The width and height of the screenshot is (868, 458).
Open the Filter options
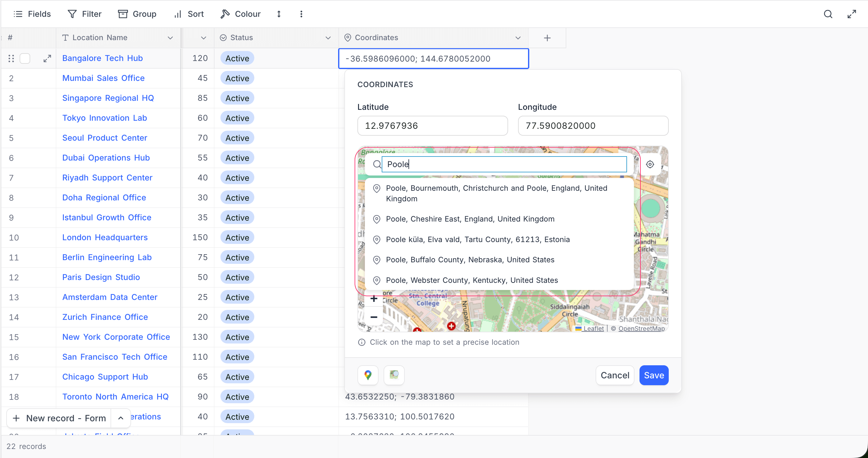click(84, 14)
